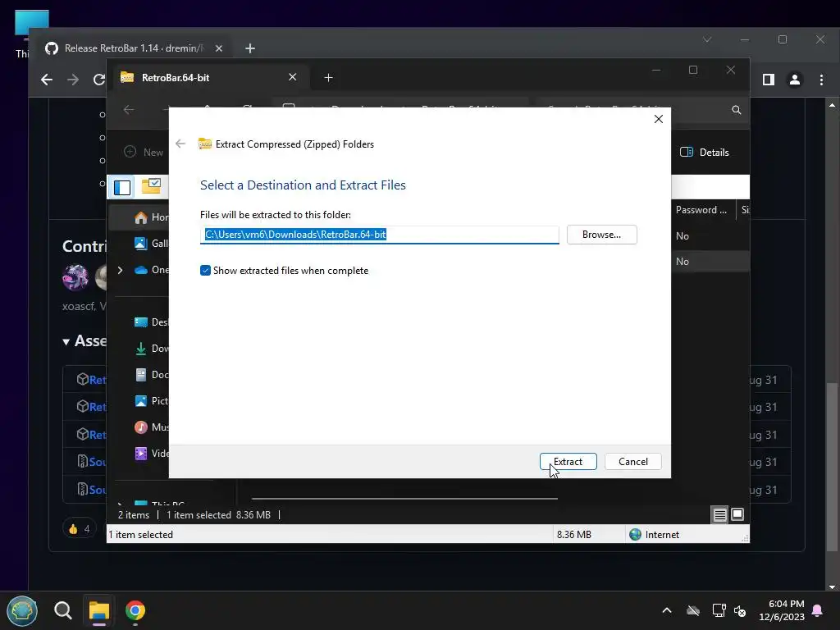The height and width of the screenshot is (630, 840).
Task: Open the notifications bell icon
Action: pos(818,610)
